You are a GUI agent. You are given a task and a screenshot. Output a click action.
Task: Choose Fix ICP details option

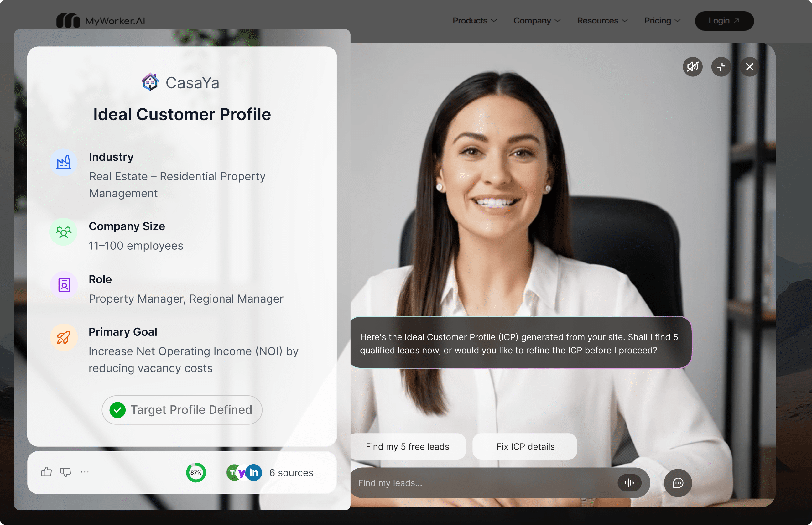point(525,447)
